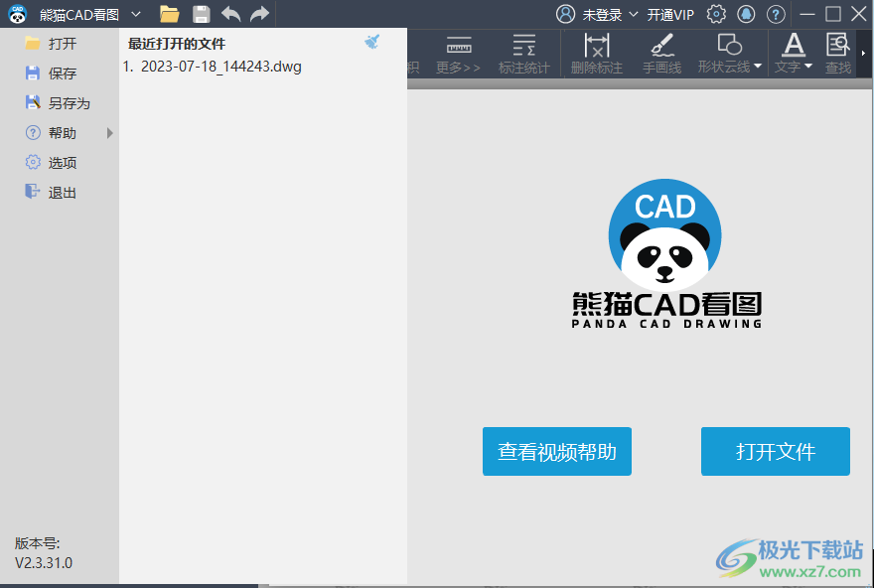Minimize the application window

(806, 14)
